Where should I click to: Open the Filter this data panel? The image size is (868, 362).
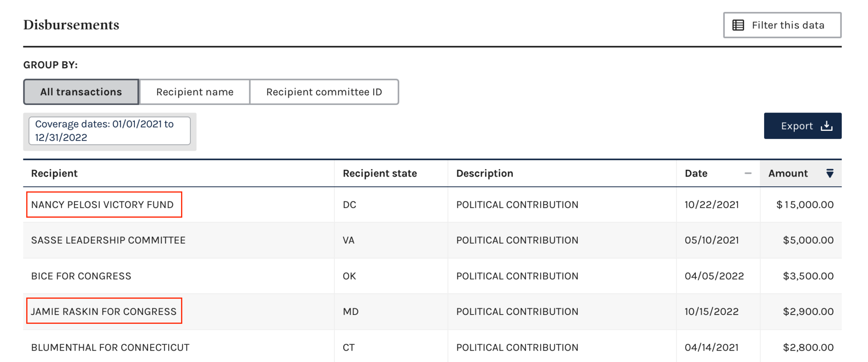[x=782, y=25]
